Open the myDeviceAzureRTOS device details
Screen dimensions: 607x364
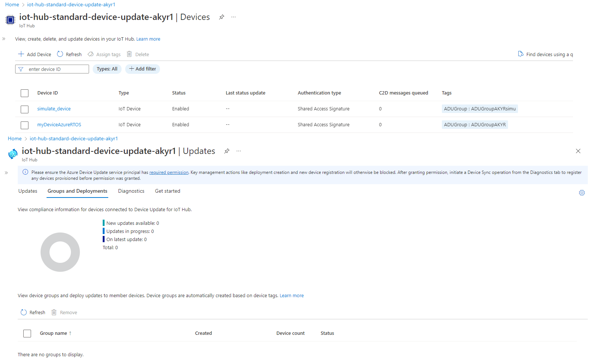59,124
